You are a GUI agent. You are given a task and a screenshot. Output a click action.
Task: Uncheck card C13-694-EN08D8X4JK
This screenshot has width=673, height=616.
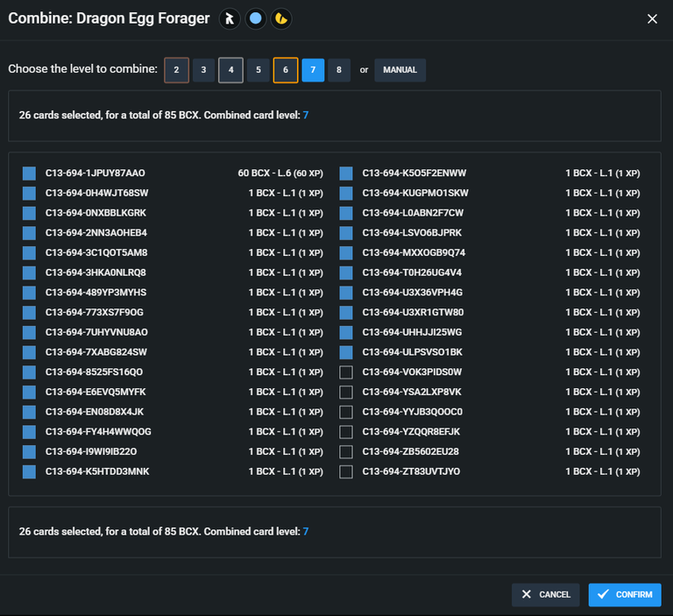(29, 412)
